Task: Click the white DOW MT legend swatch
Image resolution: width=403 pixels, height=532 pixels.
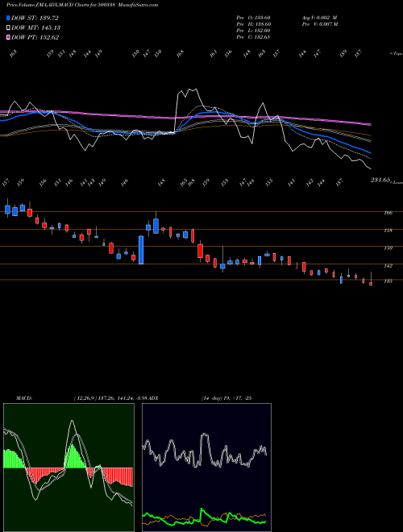Action: [x=8, y=27]
